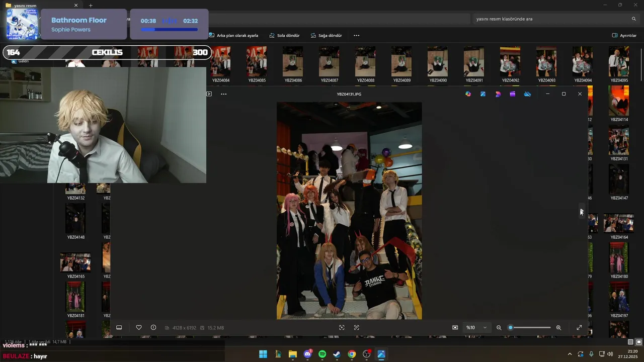Click the CEKILIS 164/300 progress bar
The image size is (644, 362).
pyautogui.click(x=107, y=52)
